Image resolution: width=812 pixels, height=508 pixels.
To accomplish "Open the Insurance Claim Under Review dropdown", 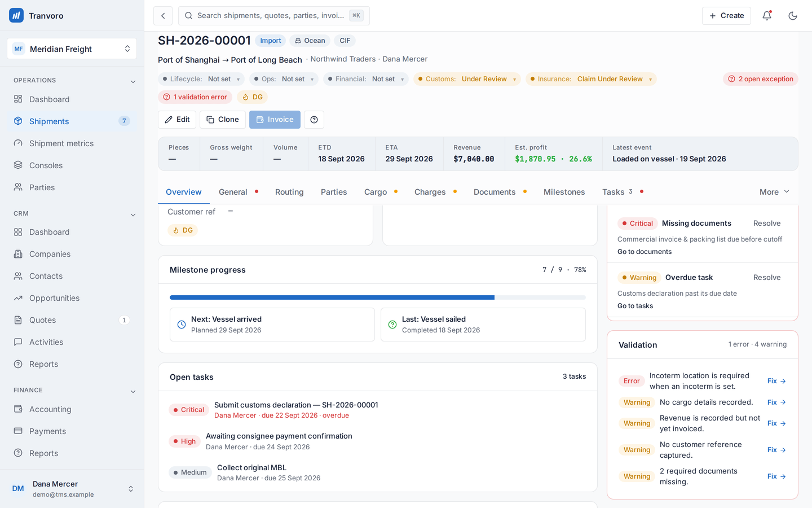I will click(591, 79).
